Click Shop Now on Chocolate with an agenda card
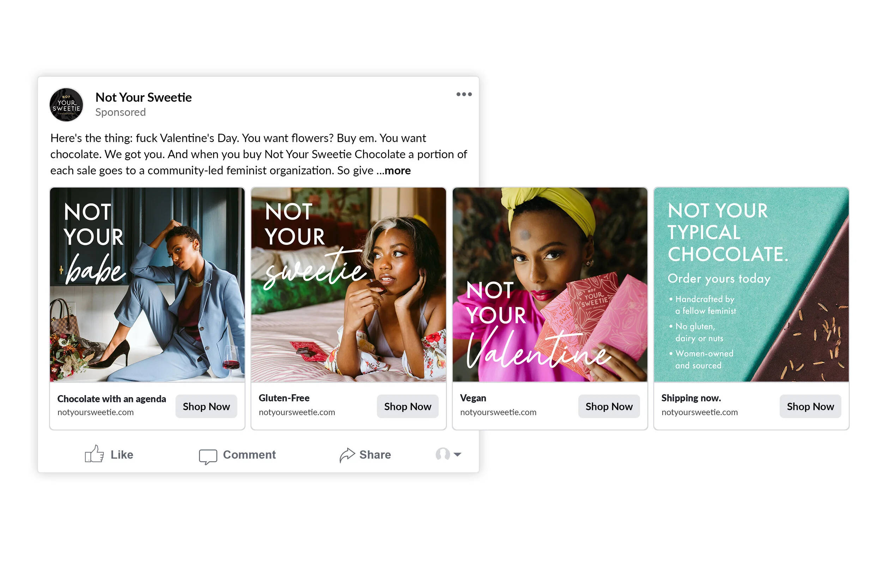The width and height of the screenshot is (882, 588). point(206,406)
